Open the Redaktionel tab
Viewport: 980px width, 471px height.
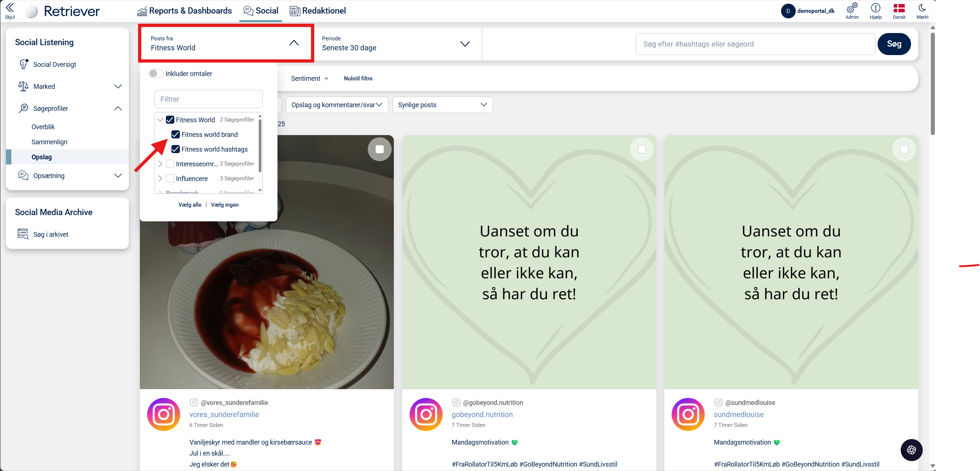click(x=317, y=11)
